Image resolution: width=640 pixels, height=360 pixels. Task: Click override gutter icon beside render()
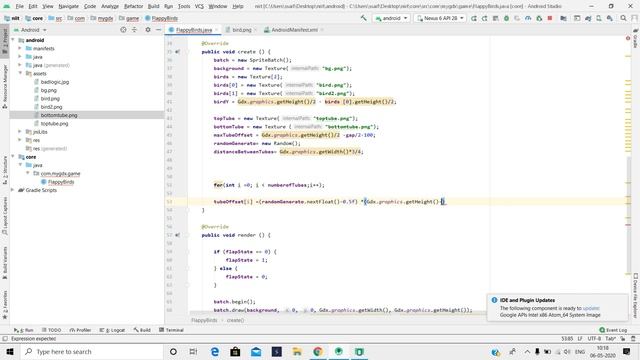177,235
